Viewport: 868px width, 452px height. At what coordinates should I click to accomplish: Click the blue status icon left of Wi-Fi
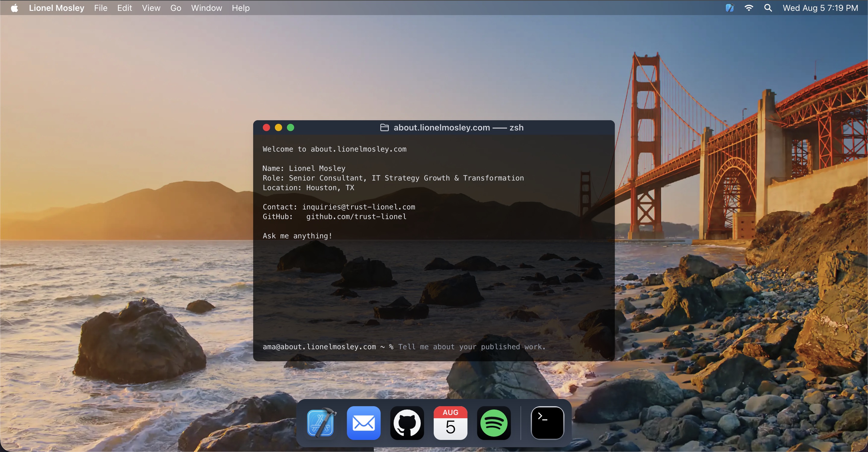click(729, 8)
